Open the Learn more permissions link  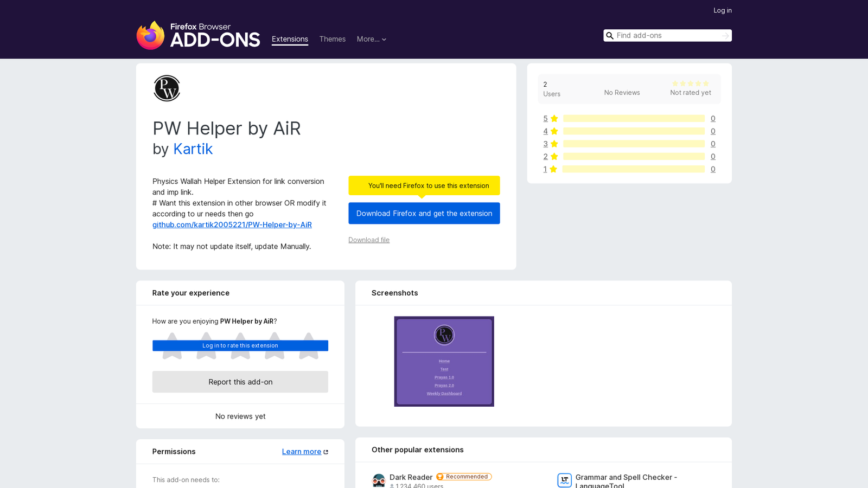[x=302, y=452]
